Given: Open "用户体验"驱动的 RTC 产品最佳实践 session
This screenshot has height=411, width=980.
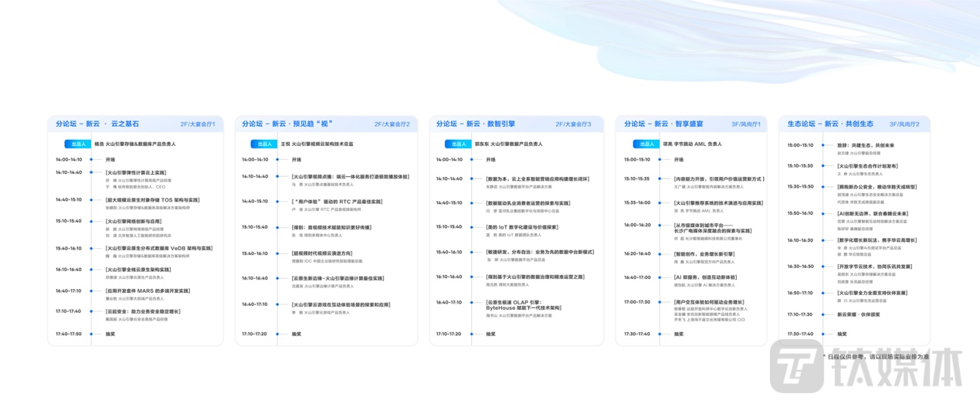Looking at the screenshot, I should click(x=337, y=202).
